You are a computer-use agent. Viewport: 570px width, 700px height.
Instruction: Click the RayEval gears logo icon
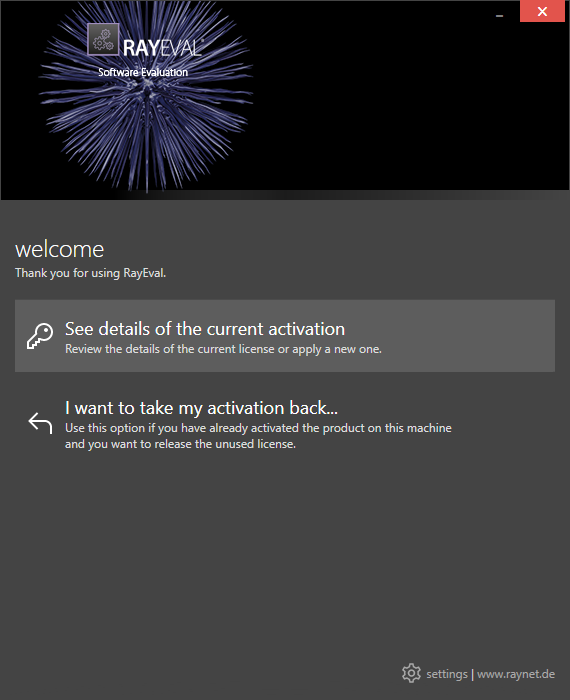[103, 39]
